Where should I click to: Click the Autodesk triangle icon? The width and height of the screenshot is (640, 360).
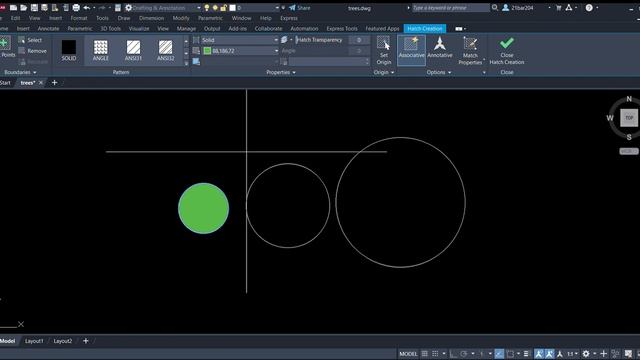point(569,8)
